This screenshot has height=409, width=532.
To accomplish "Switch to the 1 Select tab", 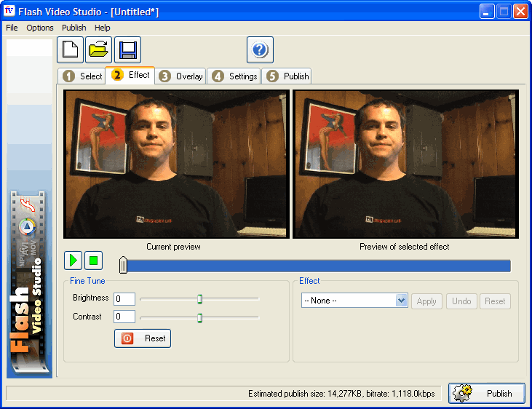I will 82,76.
